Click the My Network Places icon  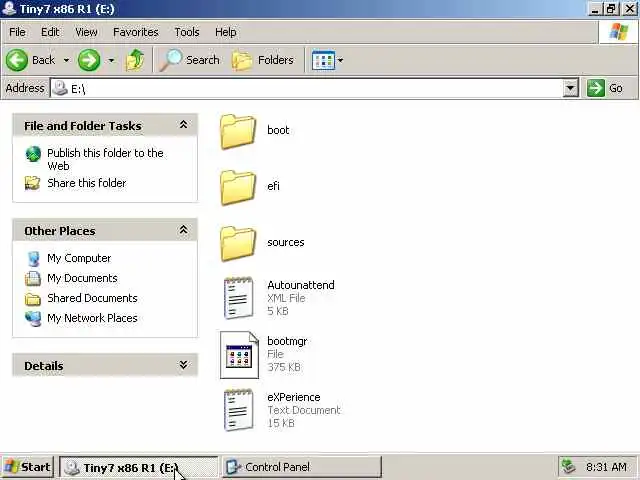33,318
